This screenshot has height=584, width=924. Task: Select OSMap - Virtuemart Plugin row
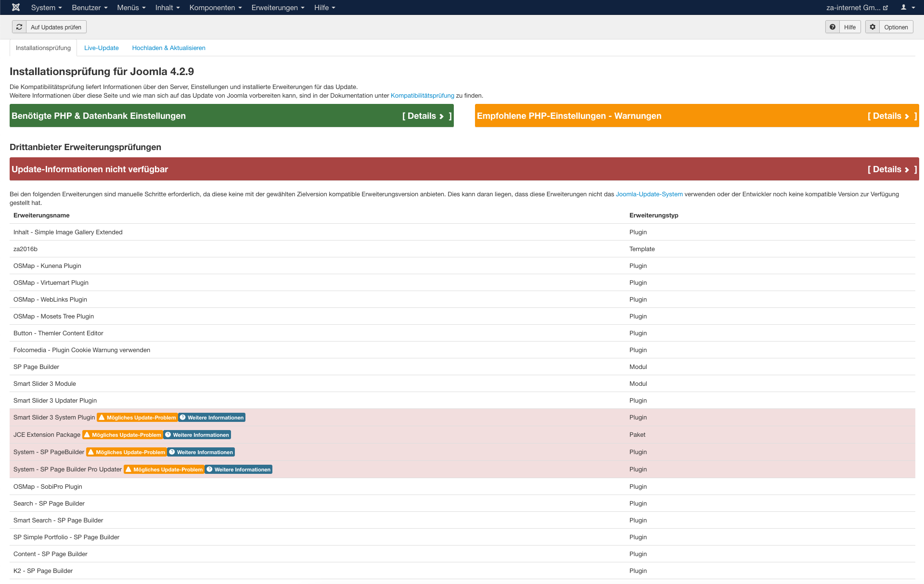462,282
